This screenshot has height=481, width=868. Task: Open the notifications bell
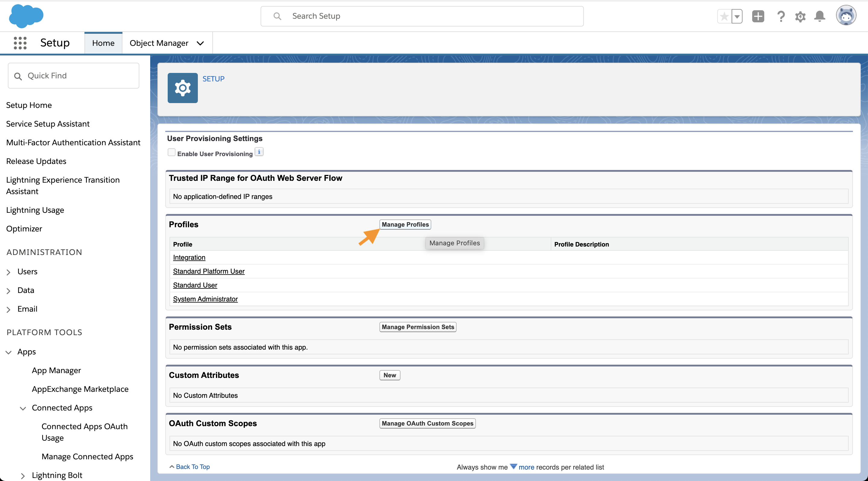click(819, 16)
